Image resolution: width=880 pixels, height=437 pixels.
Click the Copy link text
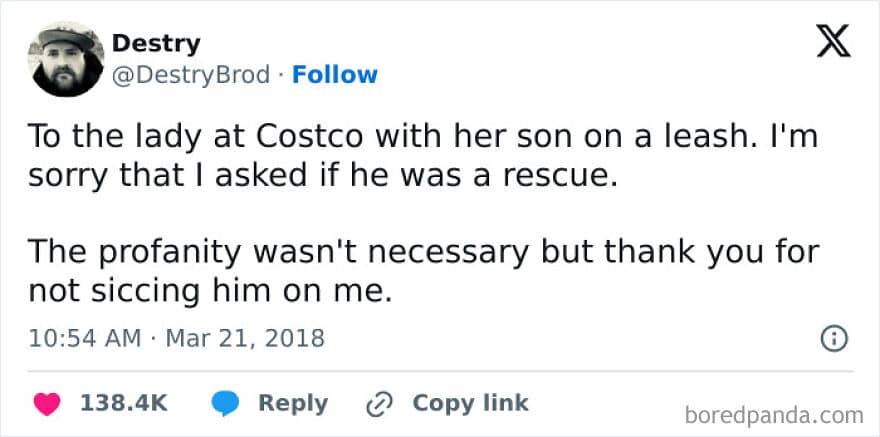tap(470, 403)
